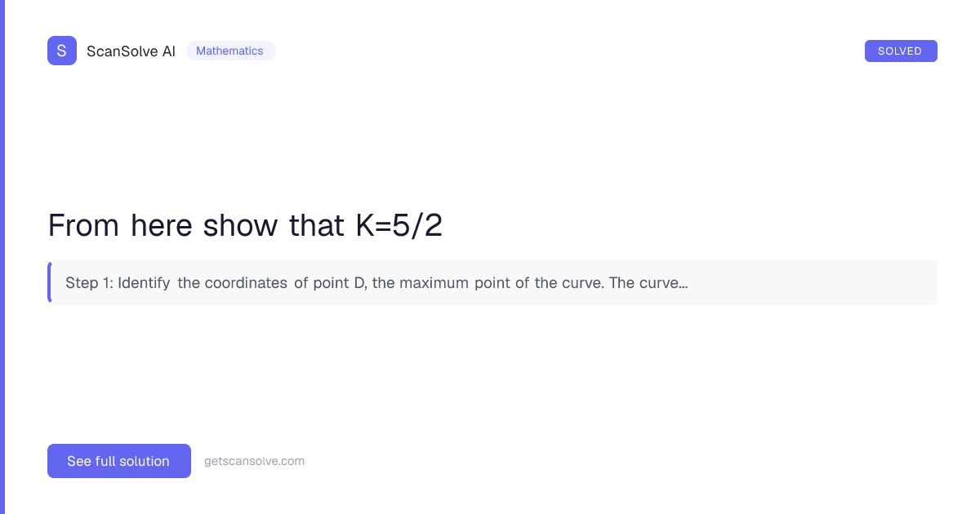The image size is (980, 514).
Task: Toggle visibility of the Step 1 preview
Action: point(492,282)
